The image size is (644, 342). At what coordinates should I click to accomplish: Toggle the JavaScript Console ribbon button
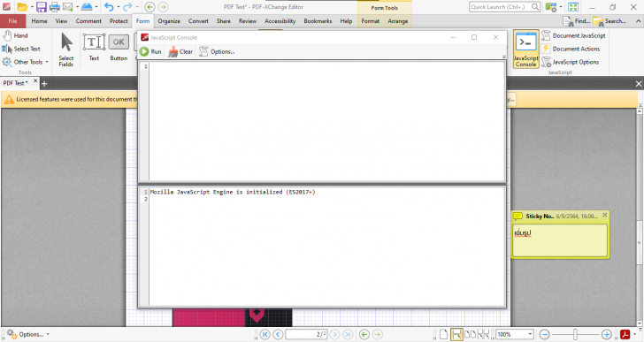point(525,49)
